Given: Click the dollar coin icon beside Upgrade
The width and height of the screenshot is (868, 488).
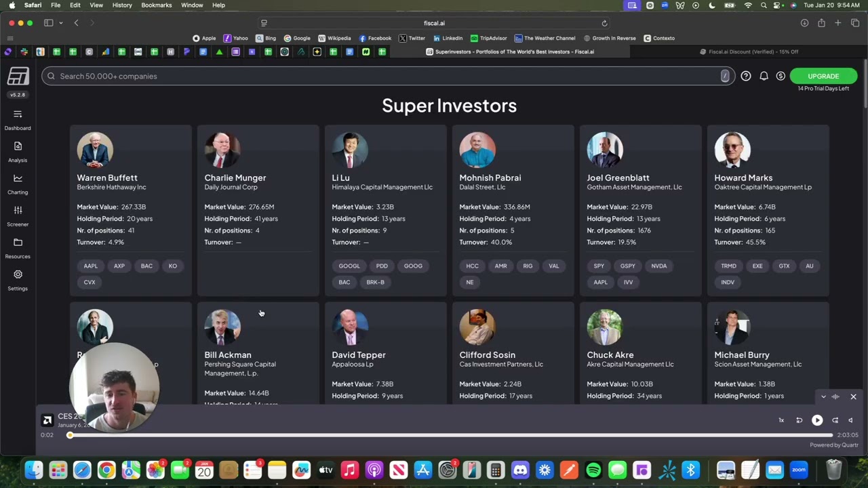Looking at the screenshot, I should coord(781,76).
